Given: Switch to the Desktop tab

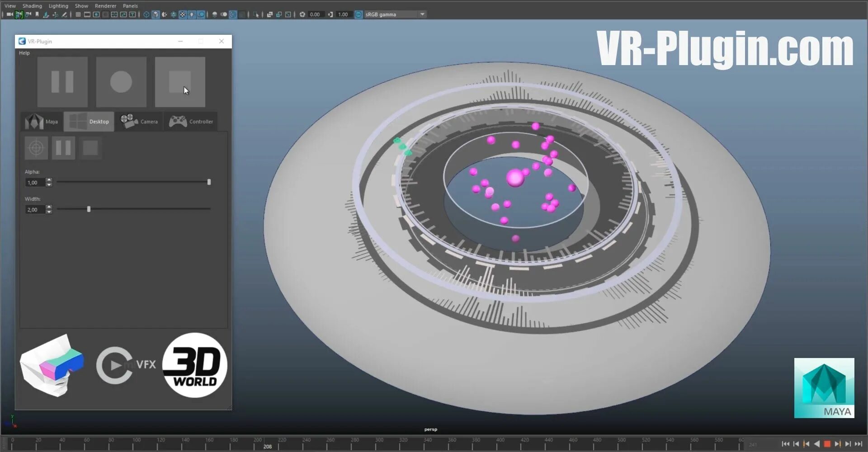Looking at the screenshot, I should click(89, 122).
